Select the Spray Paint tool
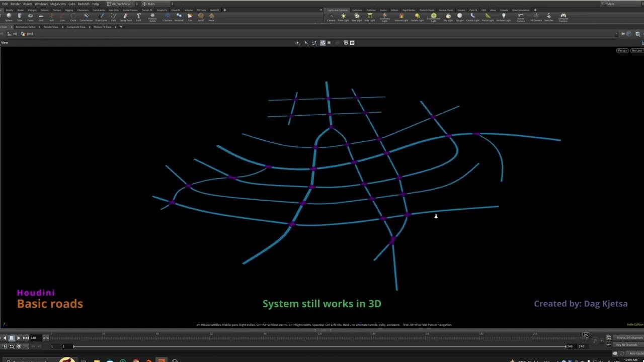The width and height of the screenshot is (644, 362). (126, 16)
